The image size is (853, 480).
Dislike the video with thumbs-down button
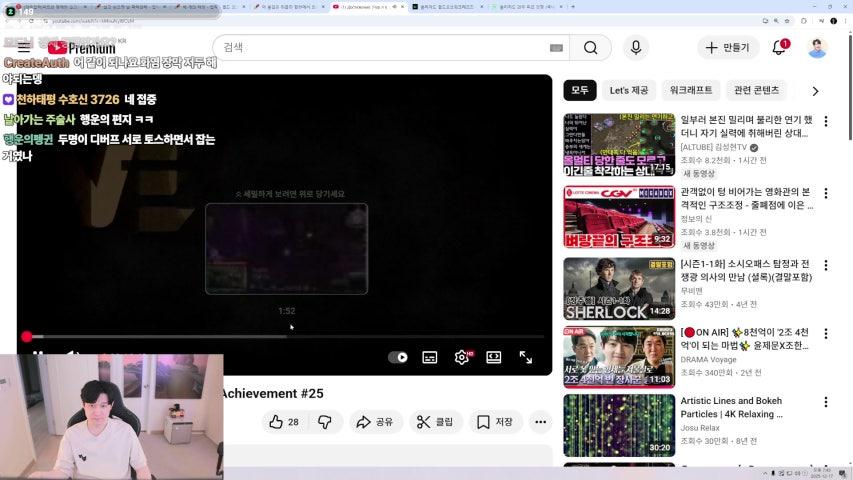(324, 422)
